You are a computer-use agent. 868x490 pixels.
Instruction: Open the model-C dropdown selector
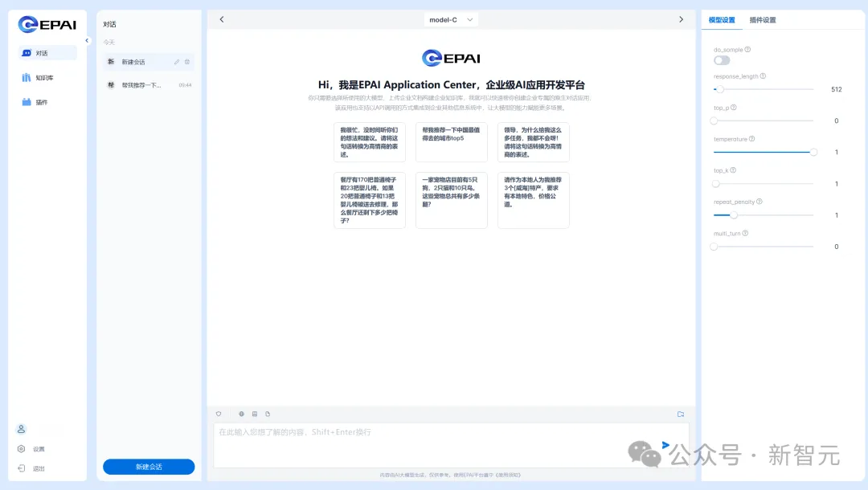[x=451, y=20]
